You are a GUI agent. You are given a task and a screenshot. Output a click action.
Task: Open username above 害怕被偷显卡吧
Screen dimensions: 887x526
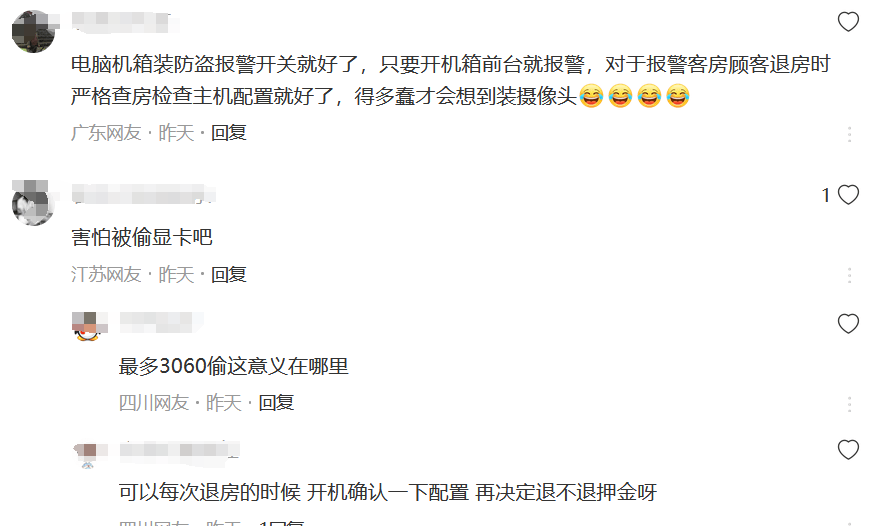[143, 194]
